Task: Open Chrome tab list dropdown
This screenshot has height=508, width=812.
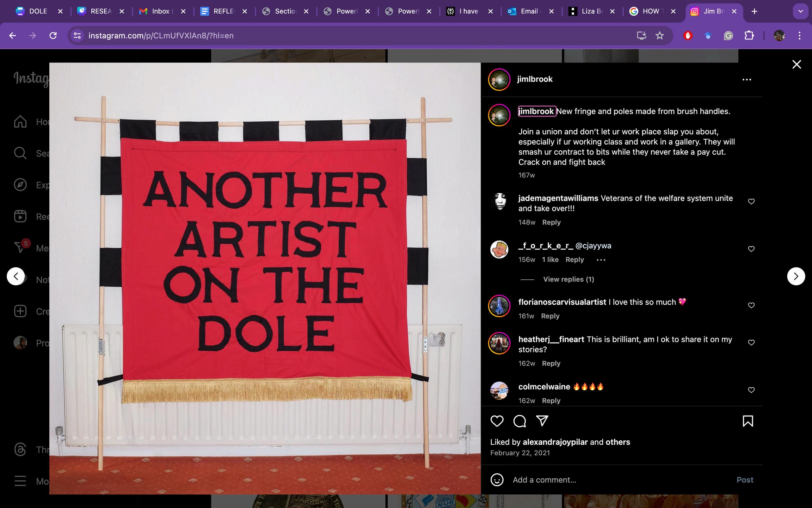Action: click(x=800, y=11)
